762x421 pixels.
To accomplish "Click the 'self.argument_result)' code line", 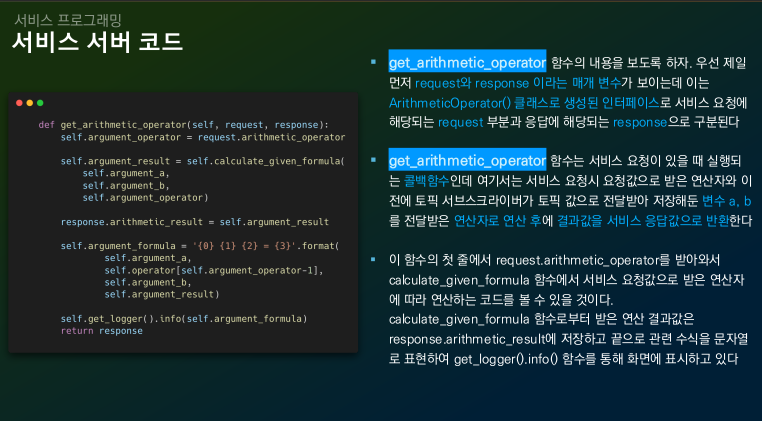I will click(162, 294).
